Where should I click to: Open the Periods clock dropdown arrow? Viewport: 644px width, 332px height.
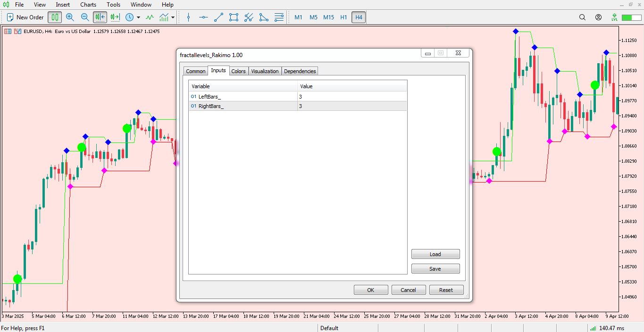pos(139,17)
